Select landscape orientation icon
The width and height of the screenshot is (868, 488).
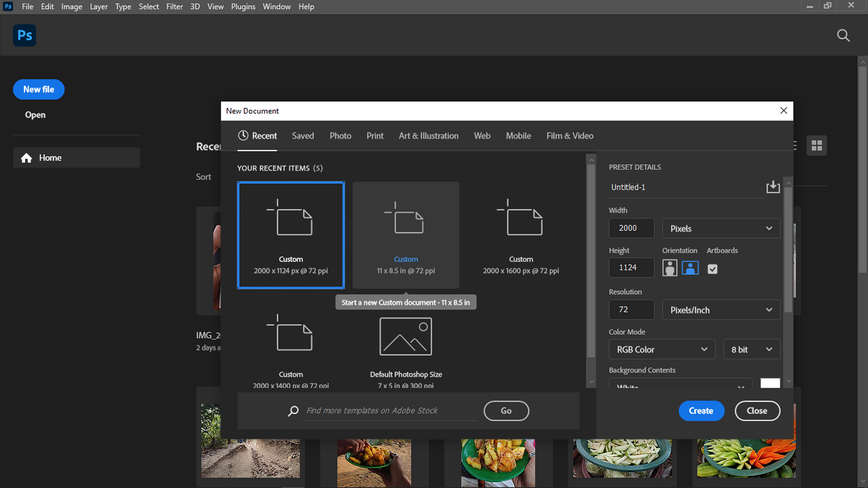[x=690, y=268]
